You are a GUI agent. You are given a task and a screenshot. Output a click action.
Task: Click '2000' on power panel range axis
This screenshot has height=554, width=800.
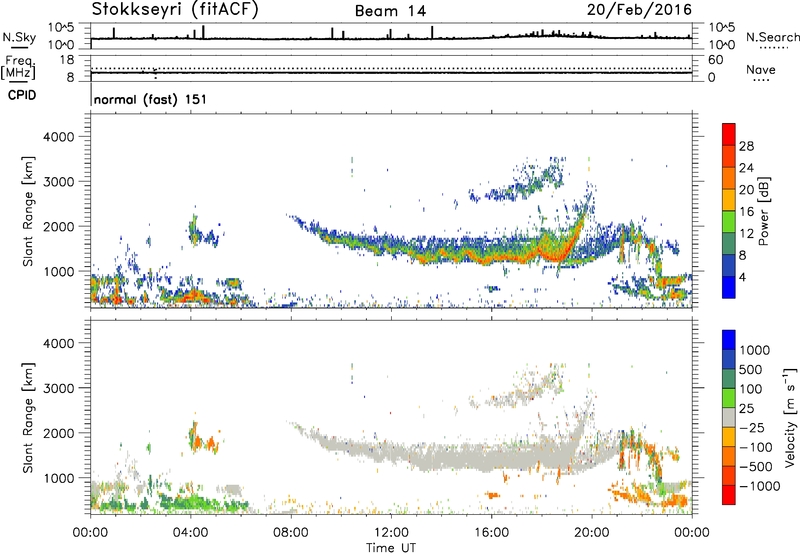(x=58, y=226)
